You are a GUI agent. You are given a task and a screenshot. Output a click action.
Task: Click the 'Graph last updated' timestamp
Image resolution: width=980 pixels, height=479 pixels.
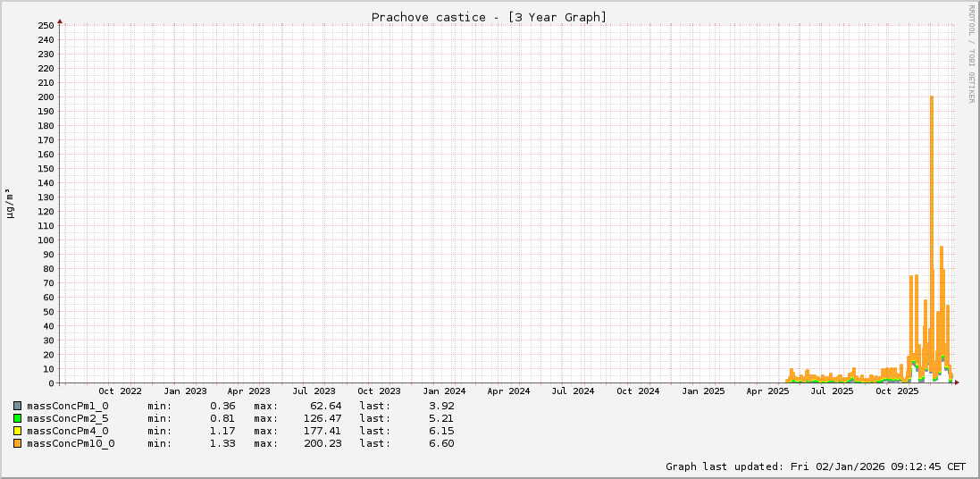point(815,466)
